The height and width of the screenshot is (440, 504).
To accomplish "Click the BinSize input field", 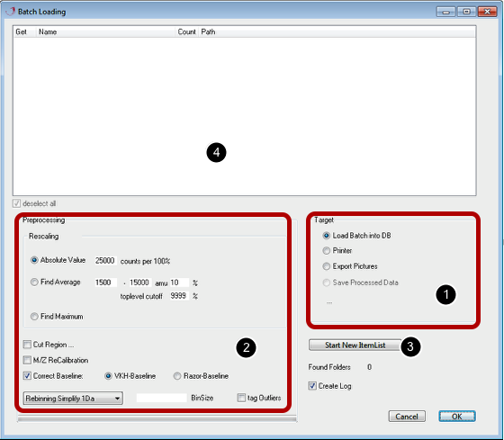I will tap(162, 398).
